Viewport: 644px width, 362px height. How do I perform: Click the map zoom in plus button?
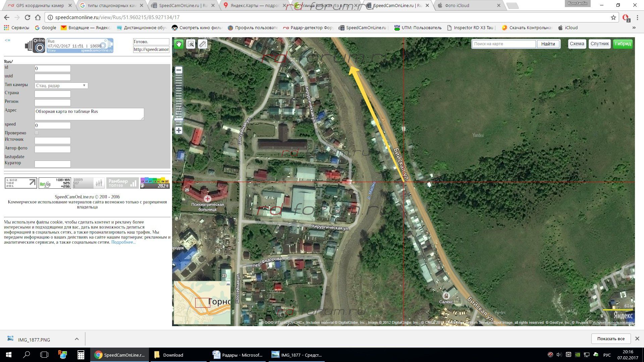(179, 130)
